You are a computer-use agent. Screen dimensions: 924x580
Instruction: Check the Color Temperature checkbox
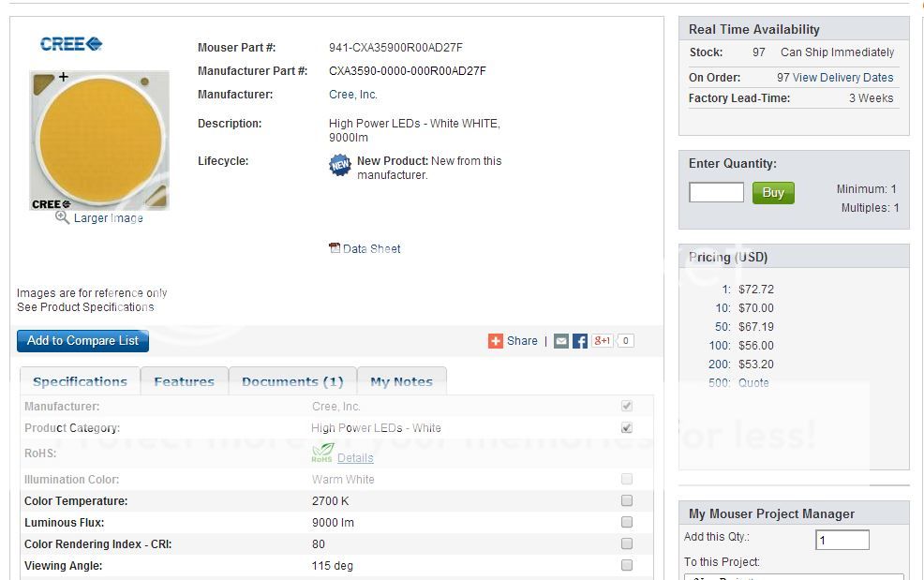(627, 500)
